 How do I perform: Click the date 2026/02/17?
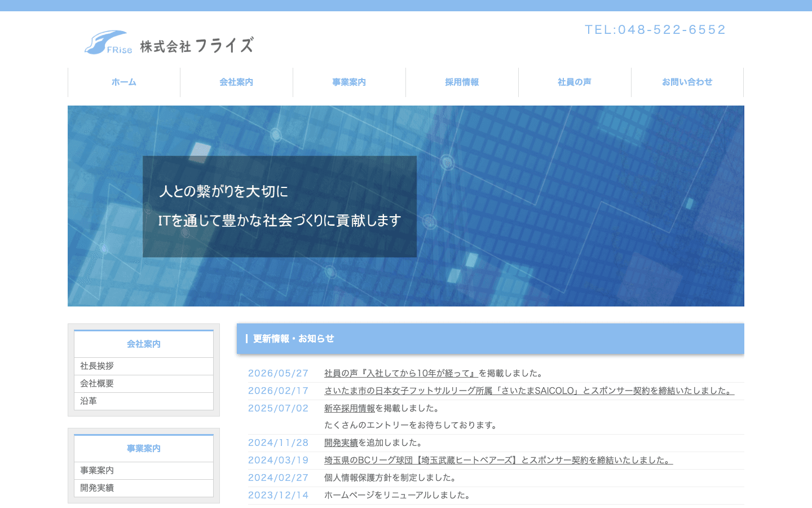(x=279, y=391)
